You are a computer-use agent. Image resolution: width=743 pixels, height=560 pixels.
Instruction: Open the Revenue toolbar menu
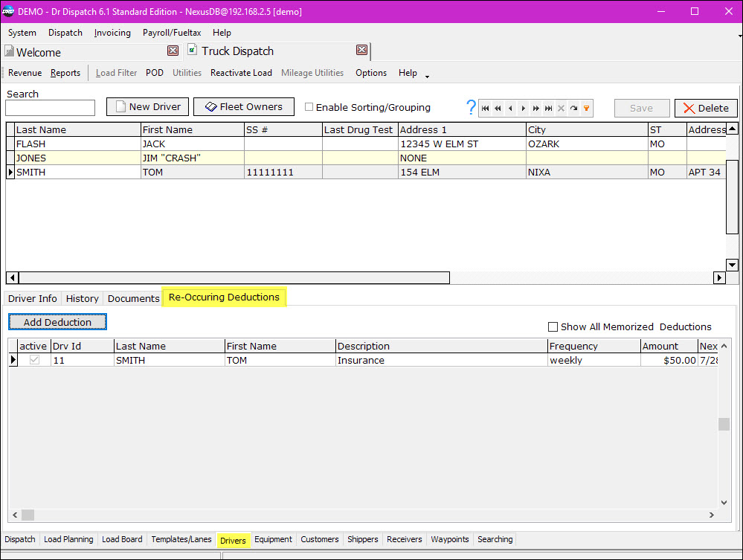(25, 73)
